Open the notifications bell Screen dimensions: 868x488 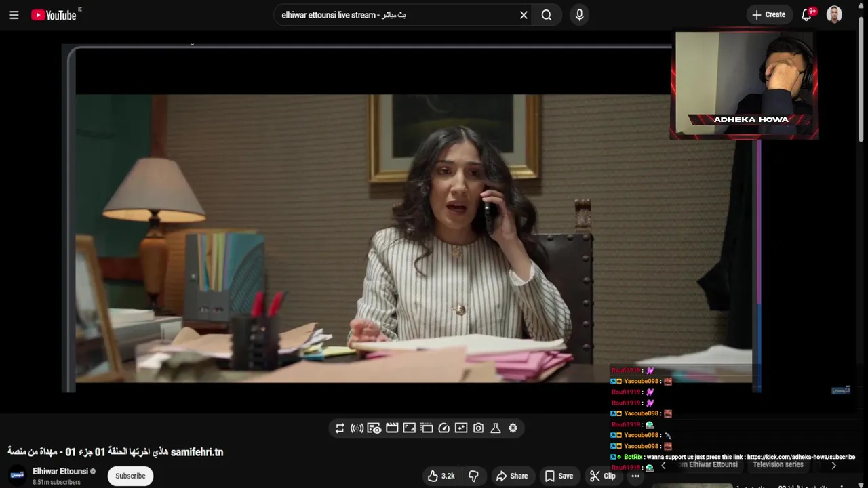[x=807, y=15]
